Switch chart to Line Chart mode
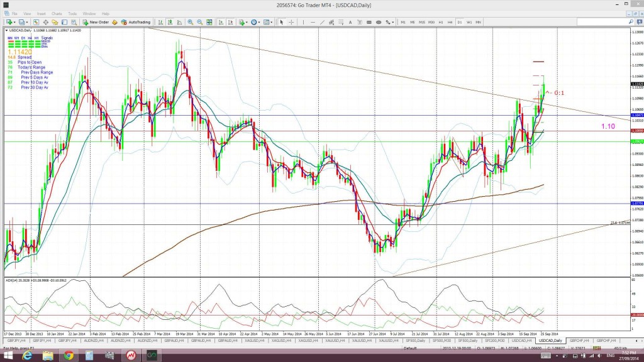Screen dimensions: 644x362 [179, 22]
